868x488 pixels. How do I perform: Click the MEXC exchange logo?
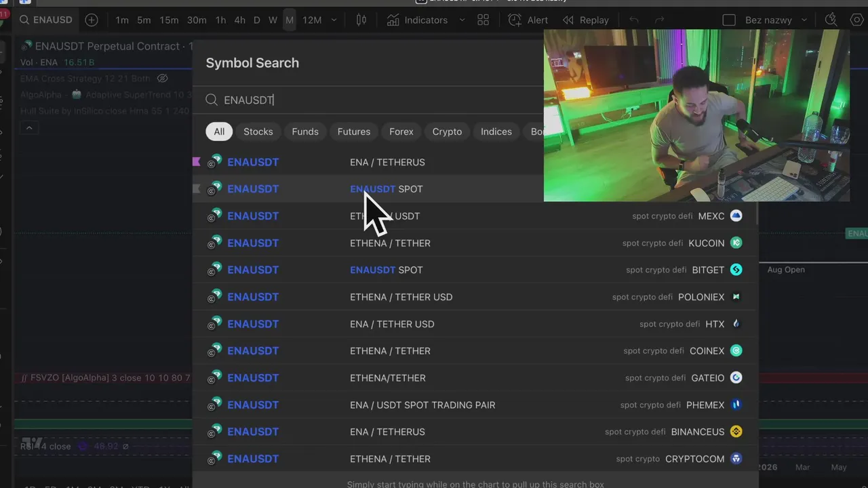point(736,216)
